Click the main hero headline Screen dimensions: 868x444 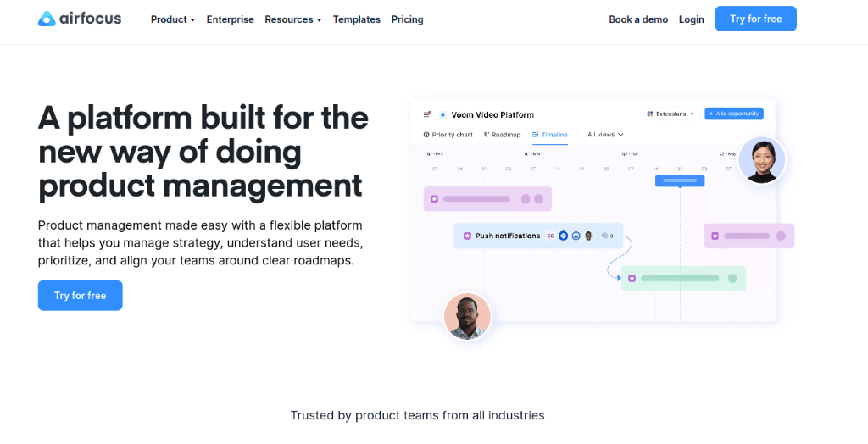point(203,151)
